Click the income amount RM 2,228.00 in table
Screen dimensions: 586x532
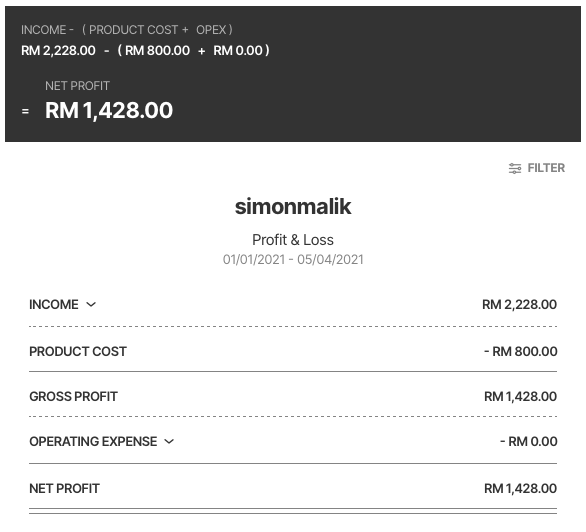[x=519, y=304]
